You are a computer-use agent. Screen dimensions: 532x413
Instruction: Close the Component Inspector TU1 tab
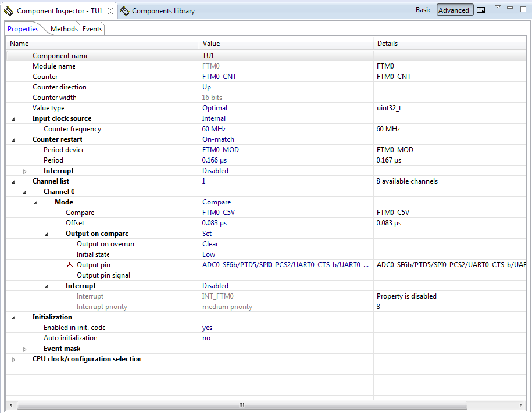110,11
